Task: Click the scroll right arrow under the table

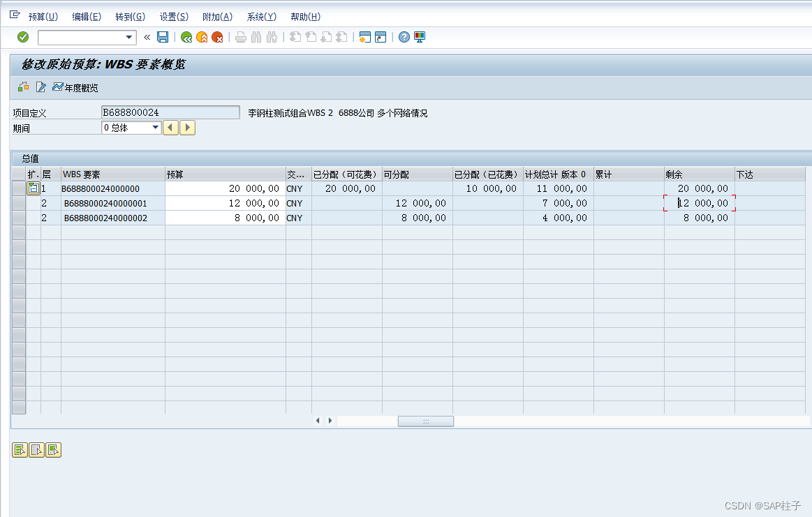Action: (330, 421)
